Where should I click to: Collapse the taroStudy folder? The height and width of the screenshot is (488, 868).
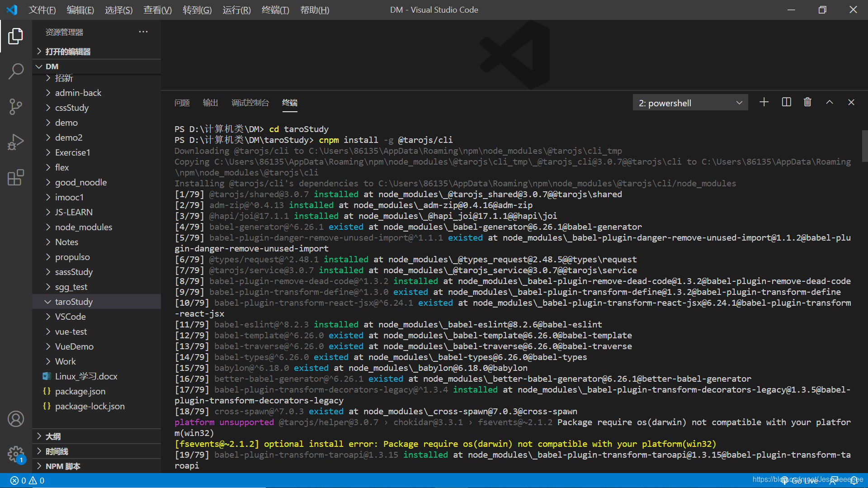point(97,302)
